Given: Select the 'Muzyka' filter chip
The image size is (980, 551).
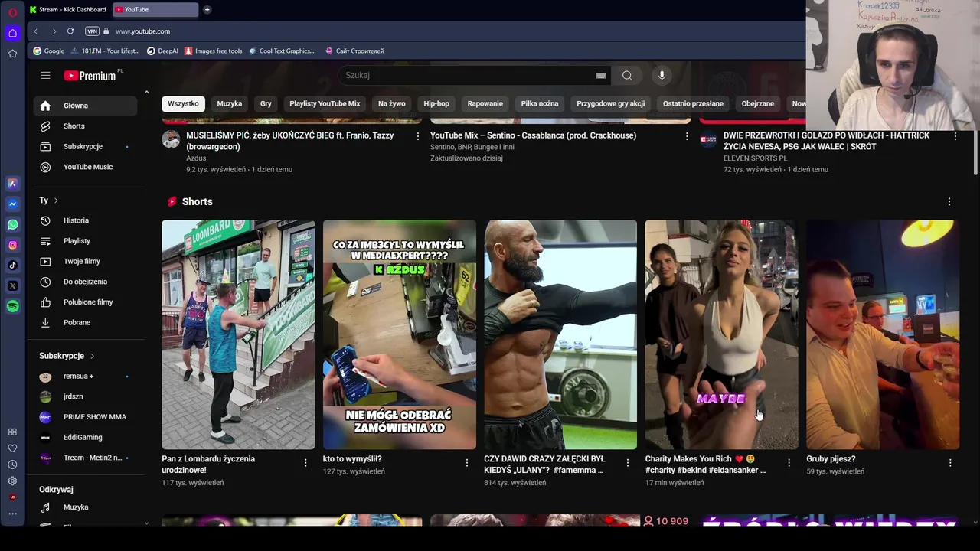Looking at the screenshot, I should (x=230, y=103).
